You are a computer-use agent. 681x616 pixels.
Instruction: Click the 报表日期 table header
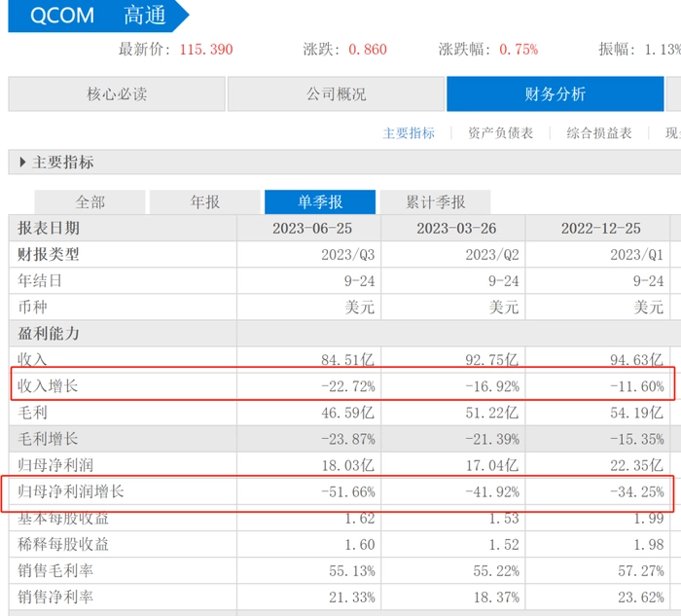49,229
